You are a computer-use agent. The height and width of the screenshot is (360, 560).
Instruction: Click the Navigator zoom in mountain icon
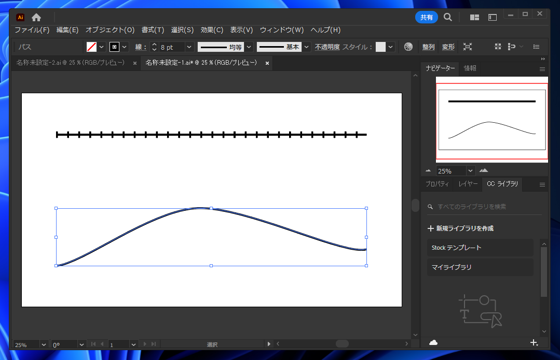(x=484, y=171)
